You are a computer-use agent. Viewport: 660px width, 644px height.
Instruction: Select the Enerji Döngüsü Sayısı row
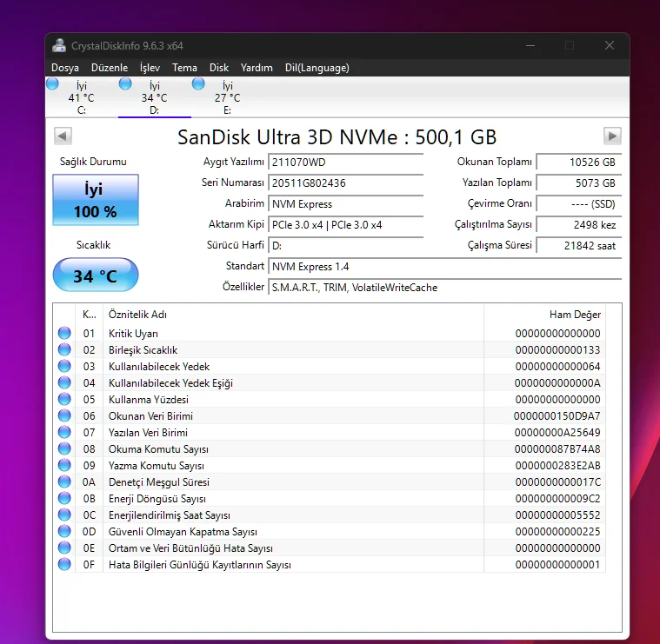click(330, 499)
